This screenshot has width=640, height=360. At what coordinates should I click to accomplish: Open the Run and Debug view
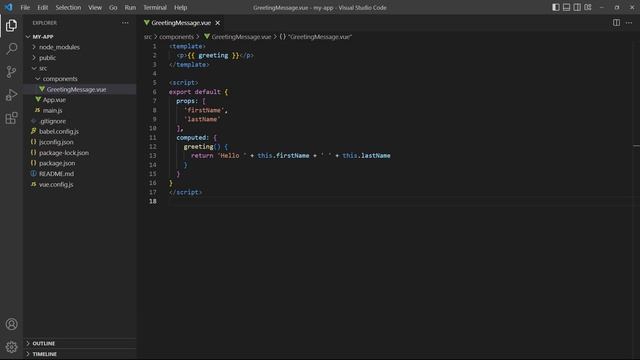pyautogui.click(x=11, y=95)
